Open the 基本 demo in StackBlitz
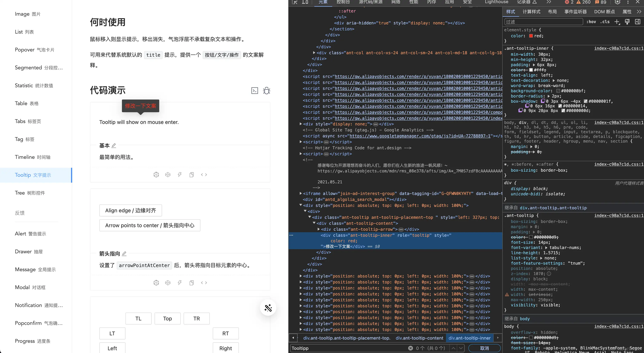Screen dimensions: 644x353 [180, 175]
